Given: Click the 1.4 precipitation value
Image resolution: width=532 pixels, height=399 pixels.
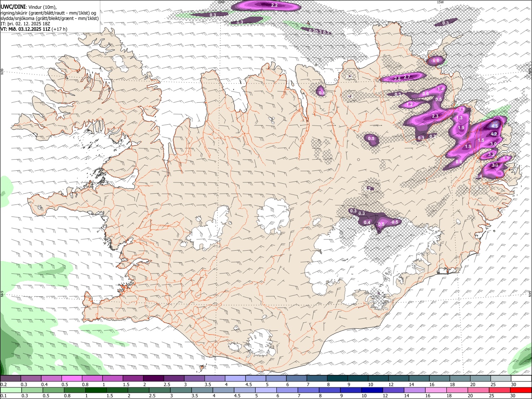Looking at the screenshot, I should (441, 89).
